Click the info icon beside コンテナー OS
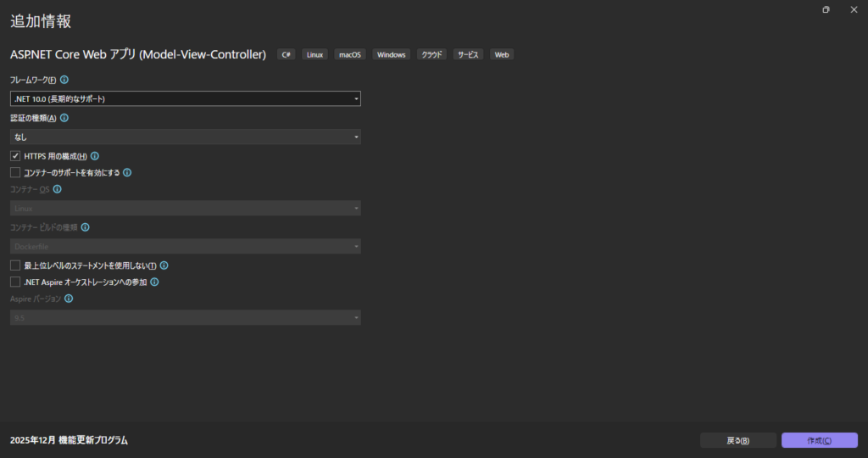 pyautogui.click(x=57, y=189)
